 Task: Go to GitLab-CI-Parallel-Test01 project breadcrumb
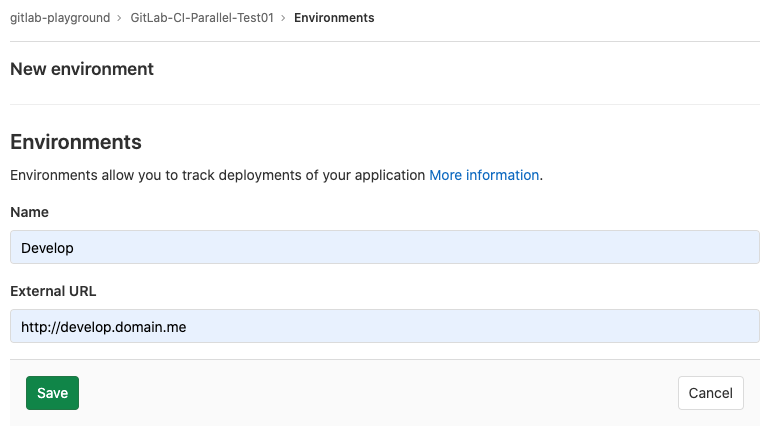[202, 18]
